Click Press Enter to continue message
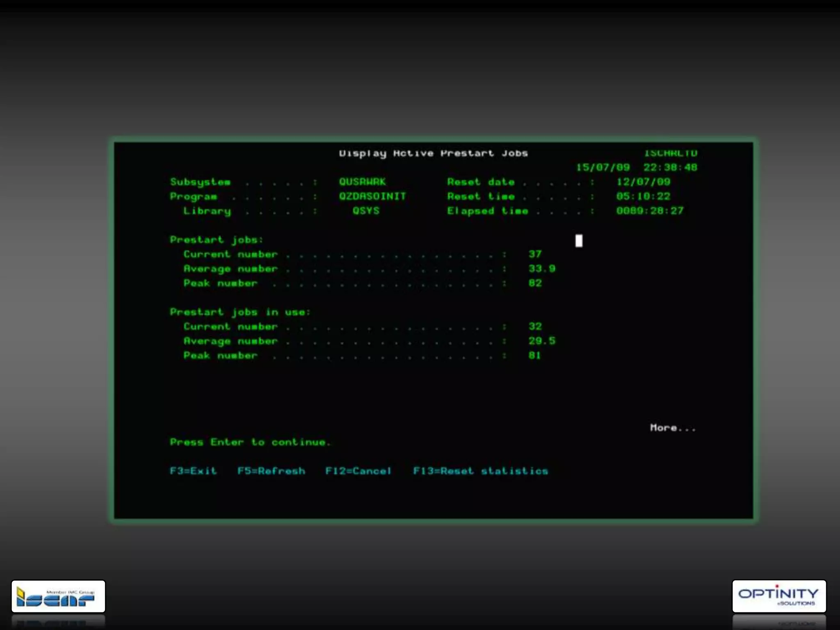The height and width of the screenshot is (630, 840). pos(250,442)
